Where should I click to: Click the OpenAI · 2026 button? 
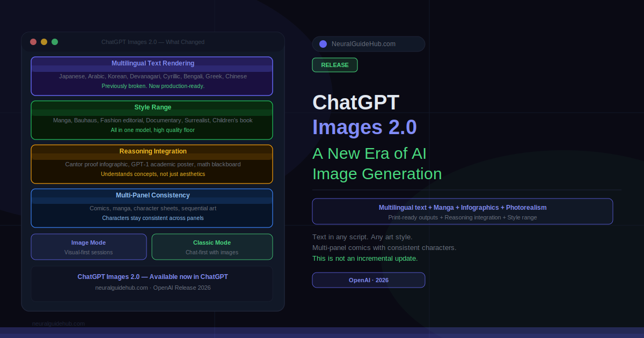tap(369, 280)
